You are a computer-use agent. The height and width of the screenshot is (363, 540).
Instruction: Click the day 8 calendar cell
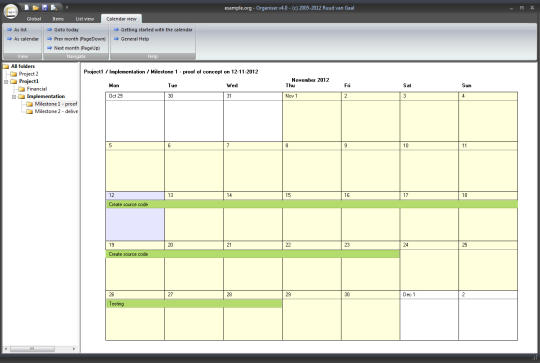(x=312, y=166)
